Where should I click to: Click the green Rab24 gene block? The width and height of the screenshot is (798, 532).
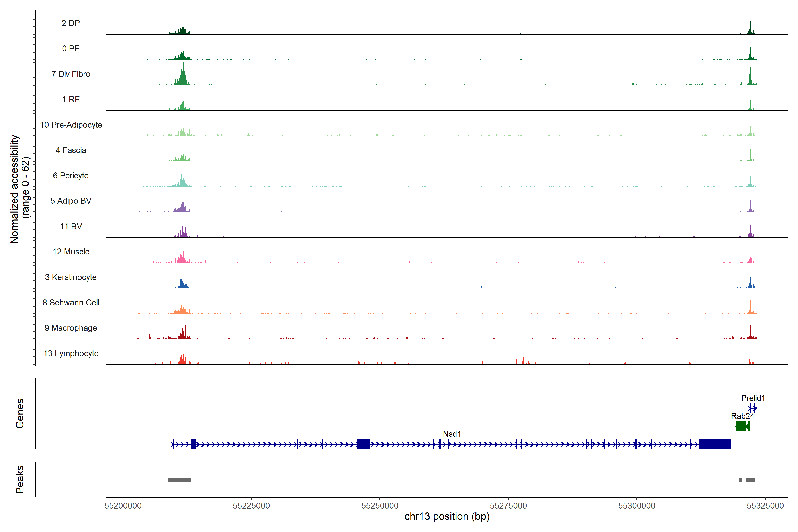coord(738,426)
